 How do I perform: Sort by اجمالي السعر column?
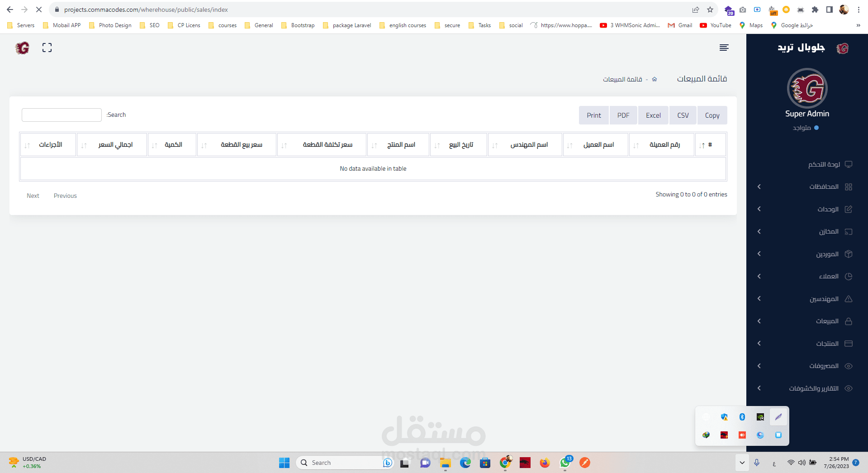click(x=112, y=145)
